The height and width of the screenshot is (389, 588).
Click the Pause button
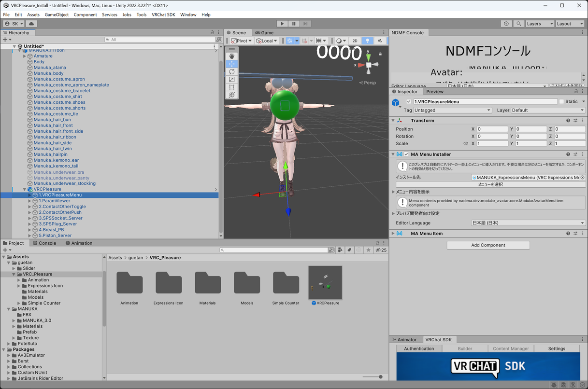(294, 24)
